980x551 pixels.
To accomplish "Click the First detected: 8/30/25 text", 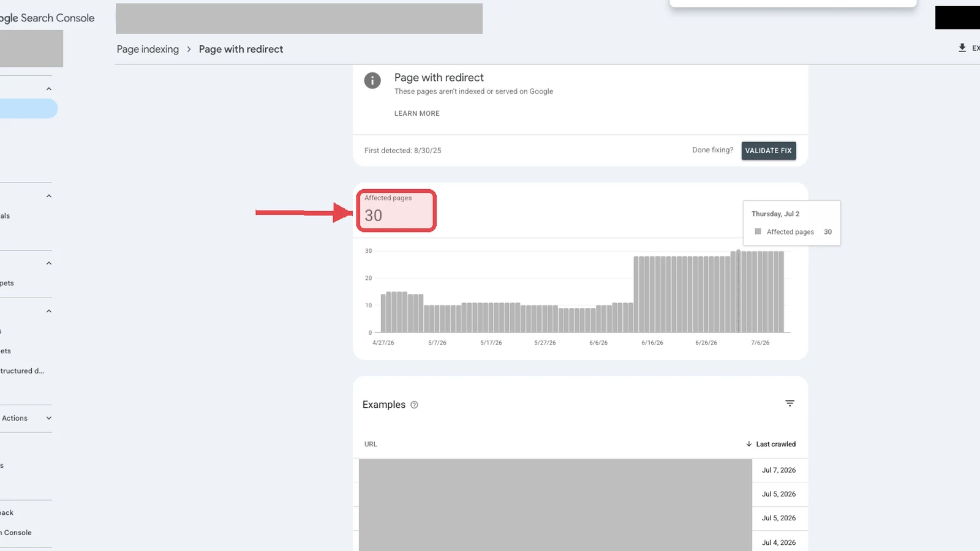I will (x=402, y=151).
